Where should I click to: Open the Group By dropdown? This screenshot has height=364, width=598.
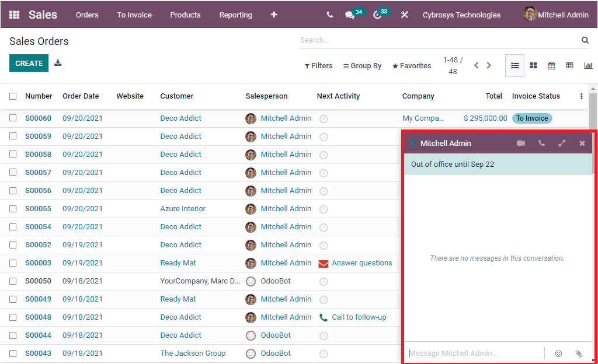point(362,65)
